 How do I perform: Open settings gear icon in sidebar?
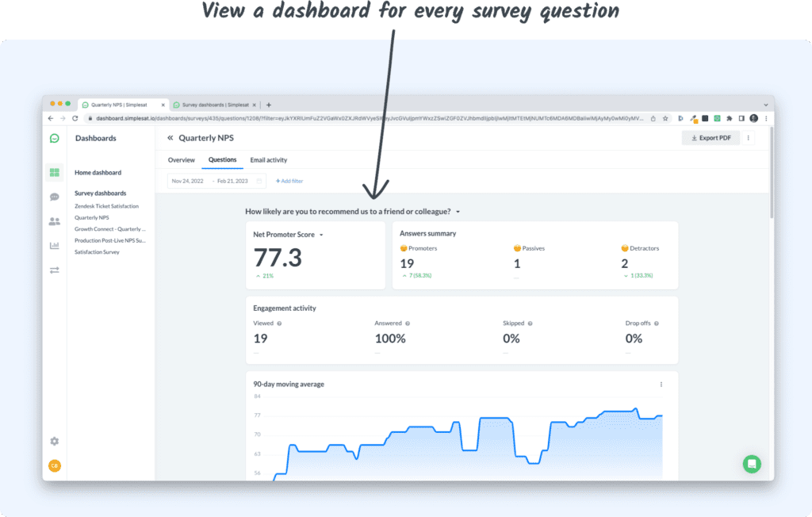pyautogui.click(x=55, y=441)
